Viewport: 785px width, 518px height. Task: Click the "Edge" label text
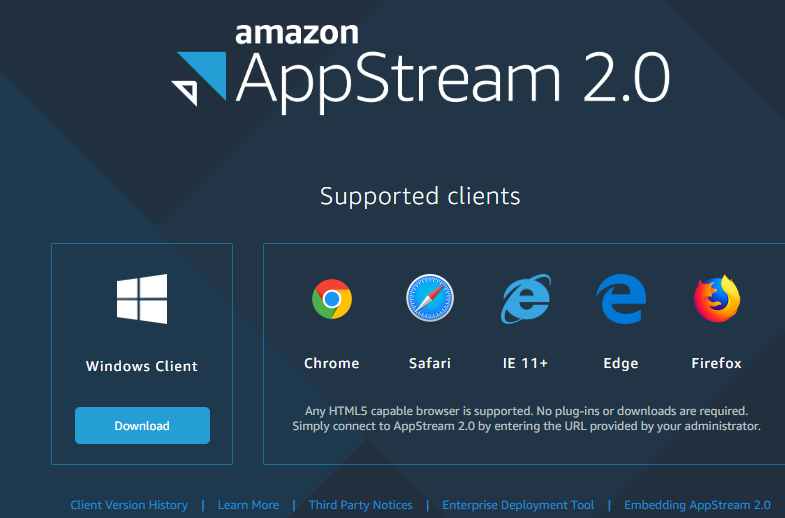(621, 363)
